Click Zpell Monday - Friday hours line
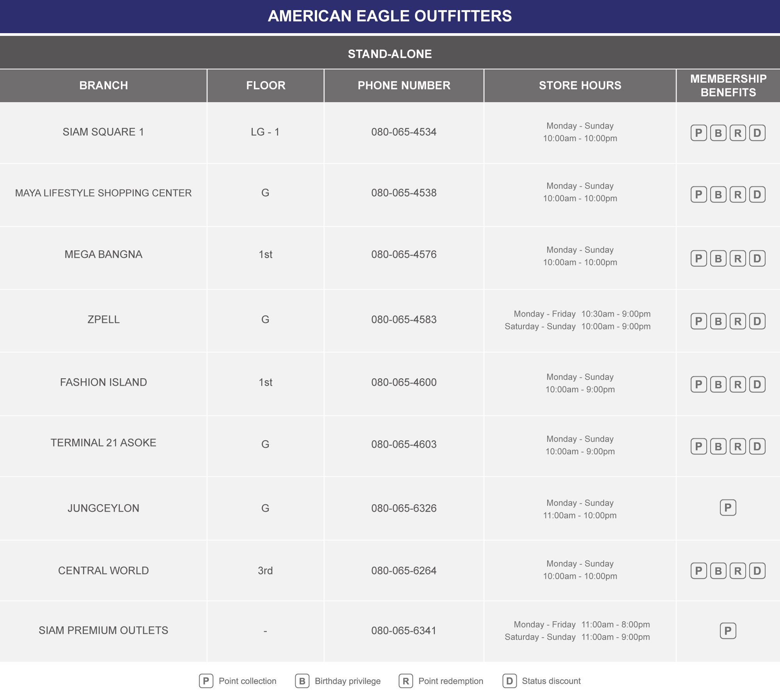780x700 pixels. [x=582, y=314]
